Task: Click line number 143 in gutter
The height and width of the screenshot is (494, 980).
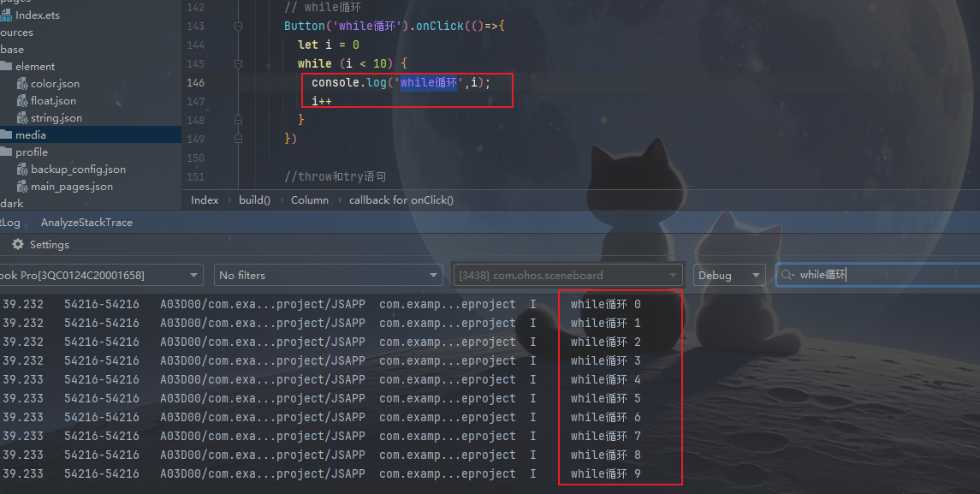Action: tap(196, 27)
